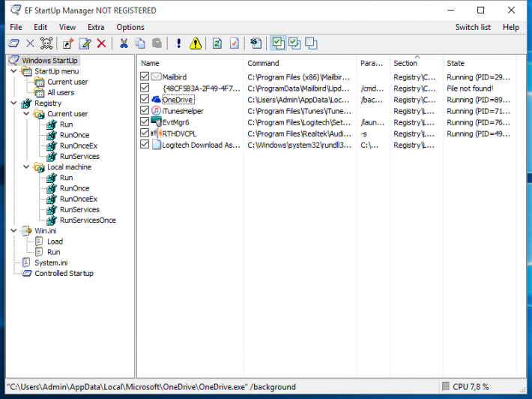Sort by the State column header
The height and width of the screenshot is (399, 532).
pos(480,63)
